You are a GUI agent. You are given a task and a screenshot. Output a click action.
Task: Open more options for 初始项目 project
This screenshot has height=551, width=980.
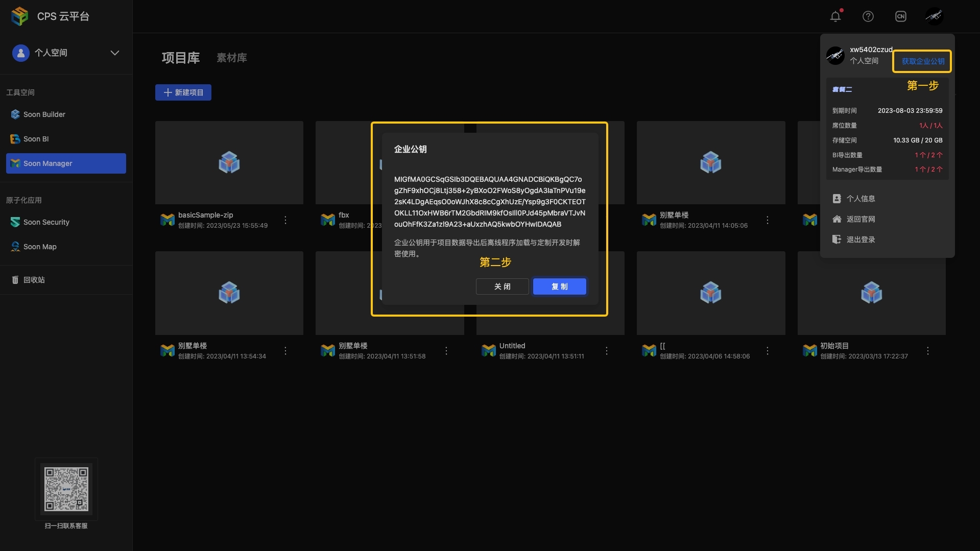927,351
